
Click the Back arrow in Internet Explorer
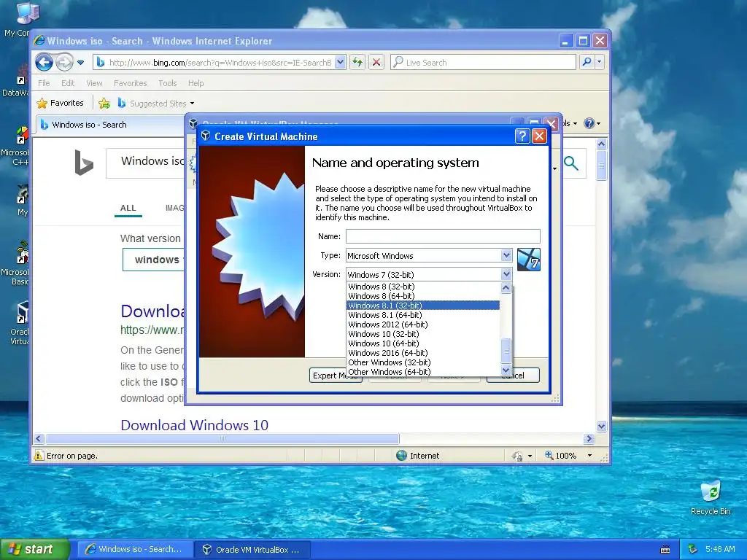click(x=44, y=62)
